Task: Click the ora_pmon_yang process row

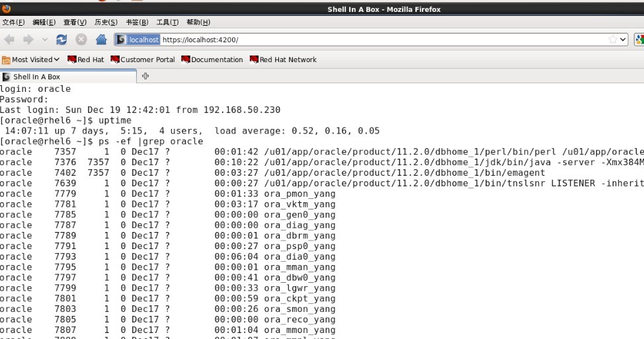Action: pyautogui.click(x=167, y=194)
